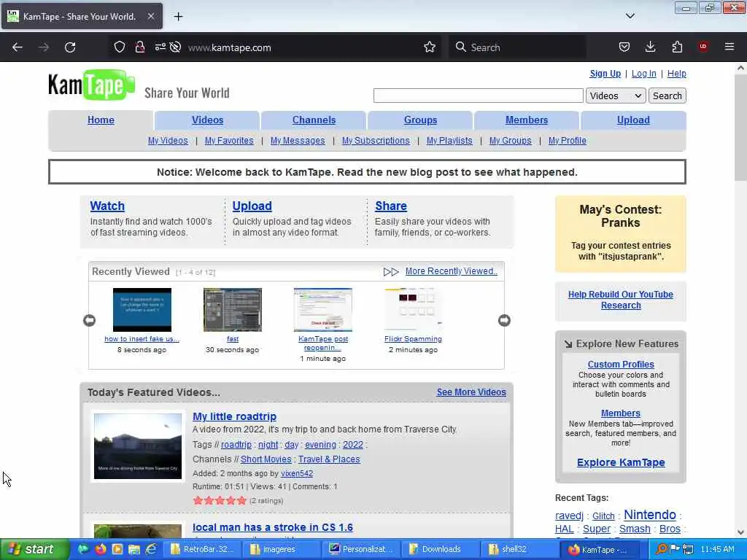This screenshot has width=747, height=560.
Task: Show previous recently viewed videos arrow
Action: pyautogui.click(x=89, y=321)
